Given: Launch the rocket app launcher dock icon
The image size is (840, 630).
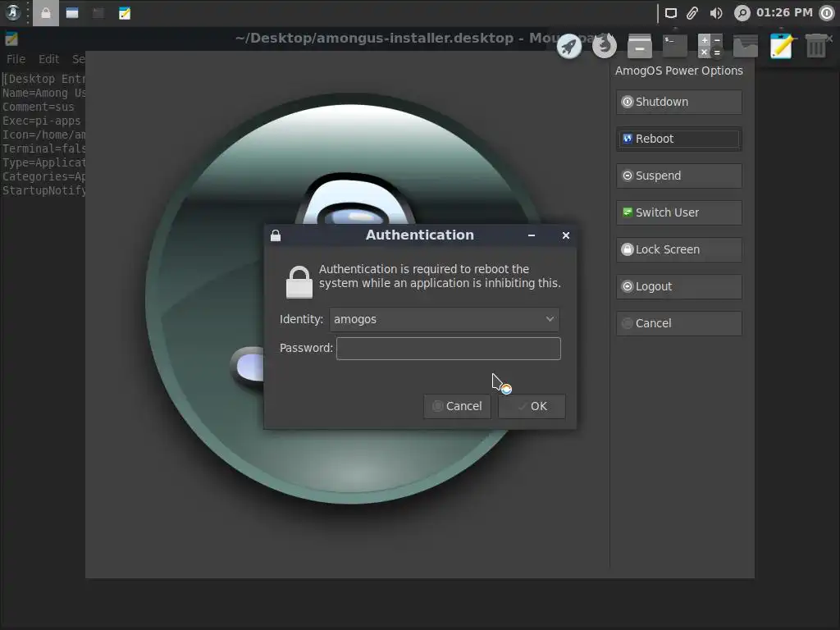Looking at the screenshot, I should (x=569, y=47).
